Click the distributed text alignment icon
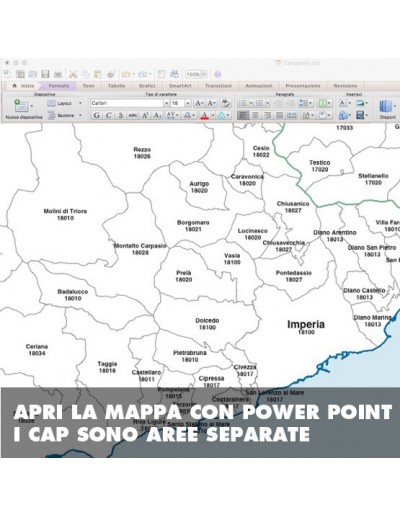Image resolution: width=400 pixels, height=517 pixels. [292, 115]
